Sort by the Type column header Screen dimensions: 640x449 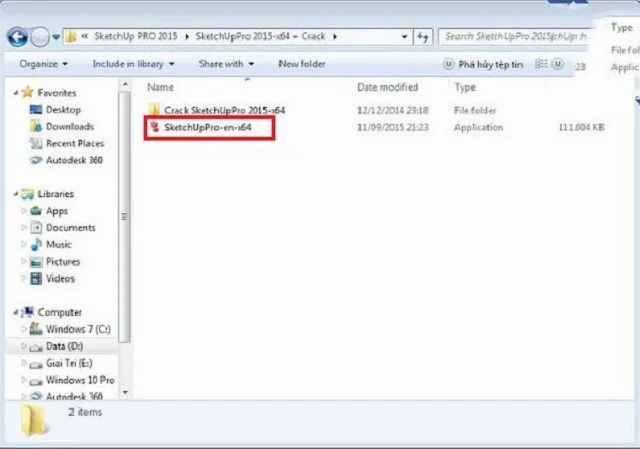465,87
